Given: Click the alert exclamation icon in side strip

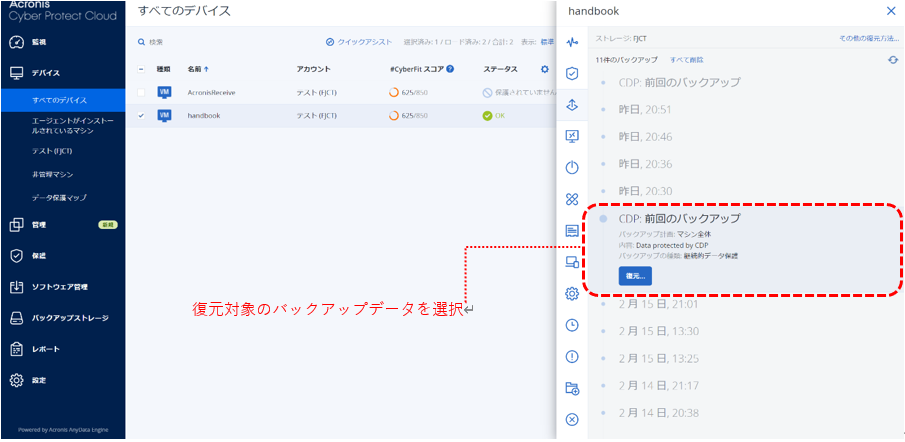Looking at the screenshot, I should pos(572,356).
